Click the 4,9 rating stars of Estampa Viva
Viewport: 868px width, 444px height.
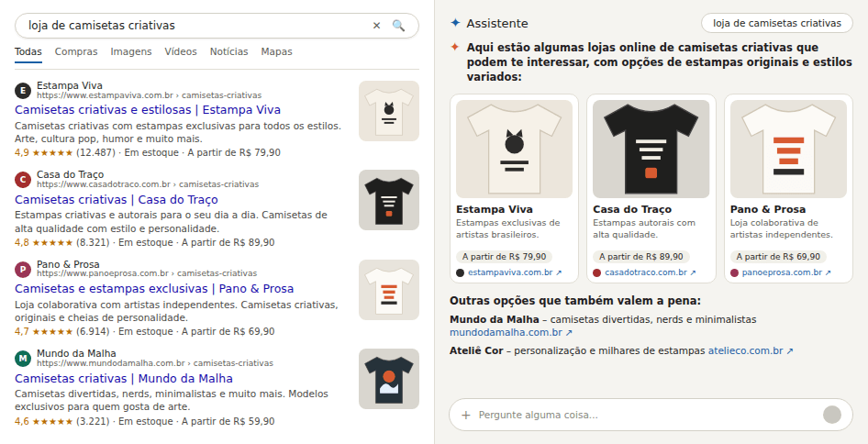(x=52, y=153)
